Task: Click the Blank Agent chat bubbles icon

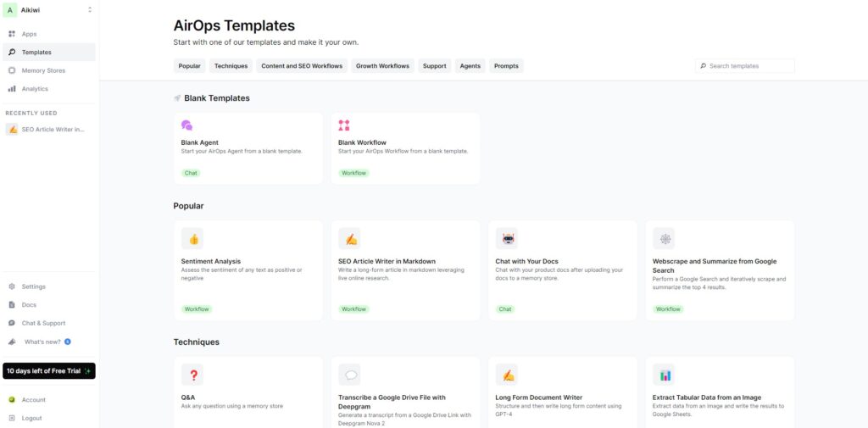Action: tap(187, 125)
